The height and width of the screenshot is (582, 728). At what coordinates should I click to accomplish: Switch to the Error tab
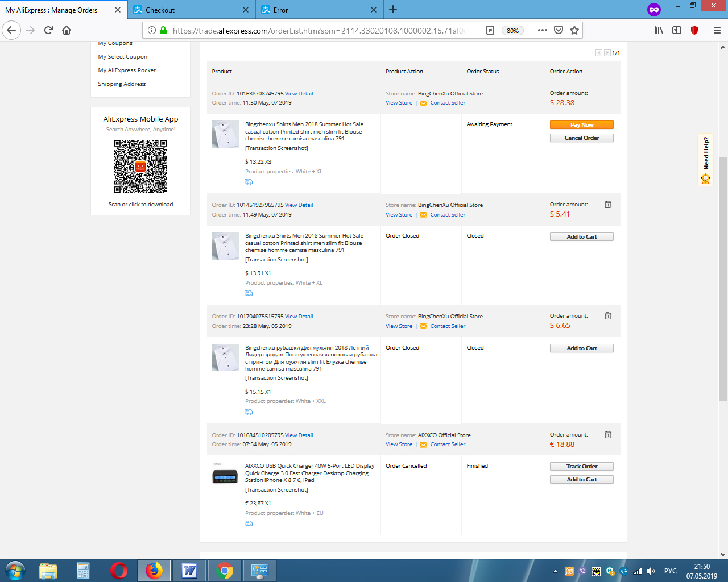pos(320,10)
